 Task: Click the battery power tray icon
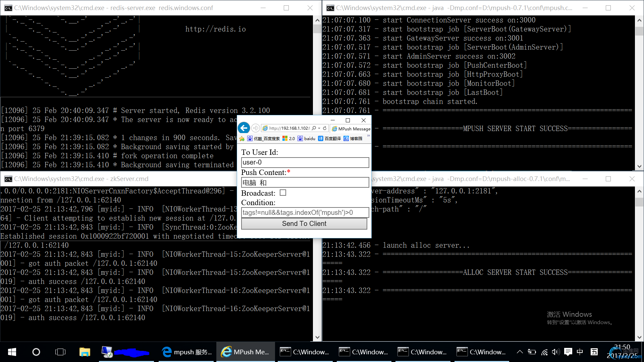click(x=532, y=352)
